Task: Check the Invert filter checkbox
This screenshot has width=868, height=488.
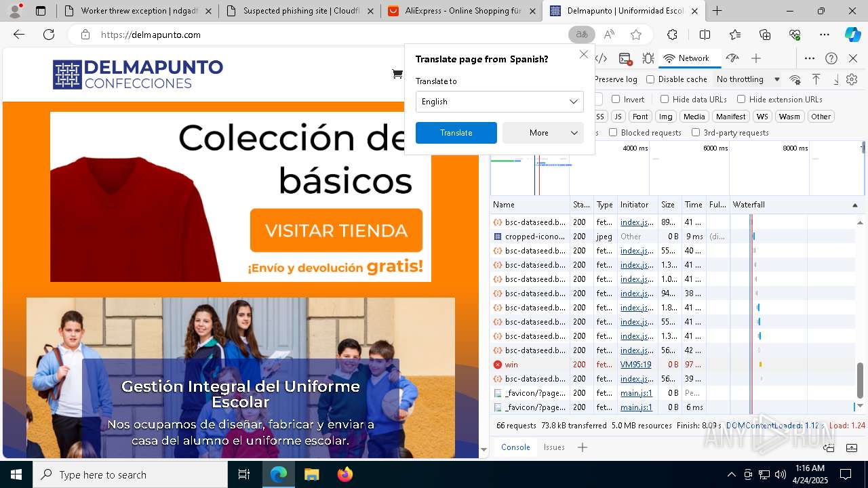Action: click(x=616, y=99)
